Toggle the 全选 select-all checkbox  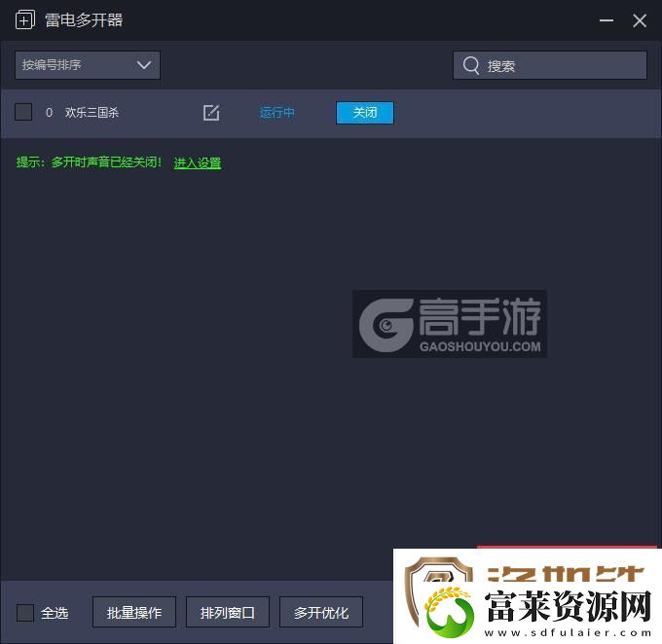pyautogui.click(x=25, y=613)
